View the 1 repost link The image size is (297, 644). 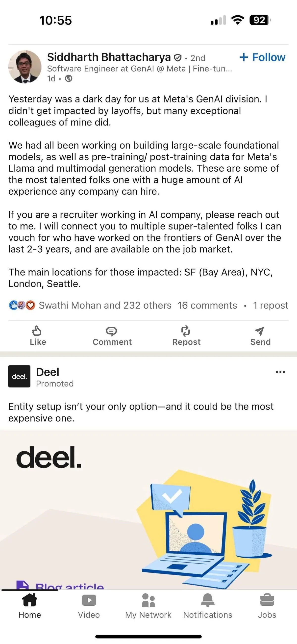[x=271, y=306]
